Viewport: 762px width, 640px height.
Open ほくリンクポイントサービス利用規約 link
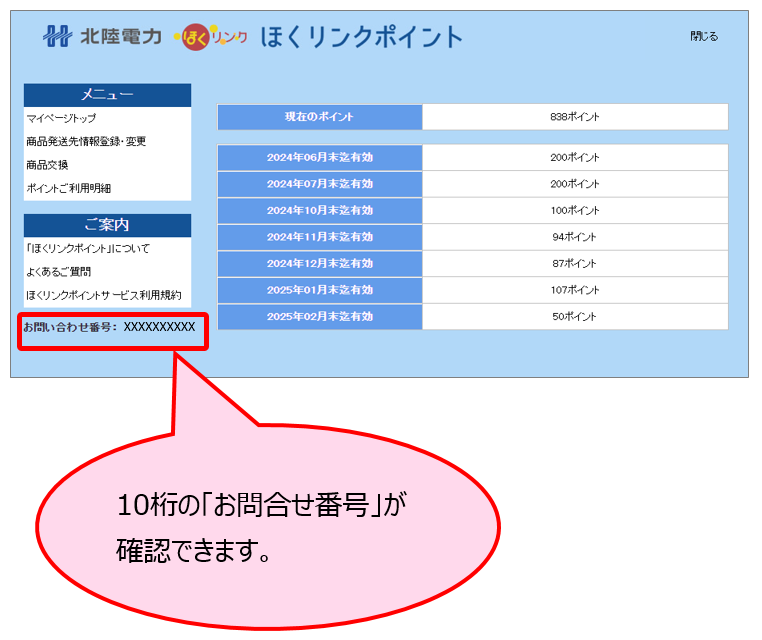click(x=104, y=295)
